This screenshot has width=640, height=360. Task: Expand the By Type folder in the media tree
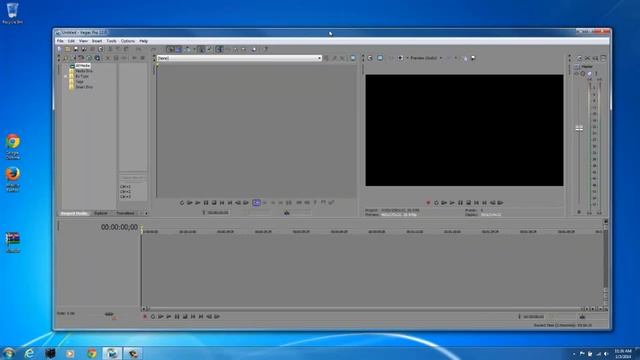pyautogui.click(x=66, y=76)
